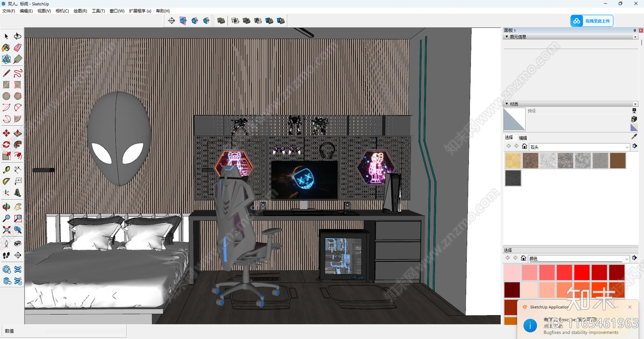This screenshot has height=339, width=644.
Task: Click the 预设 material name field
Action: pyautogui.click(x=578, y=111)
